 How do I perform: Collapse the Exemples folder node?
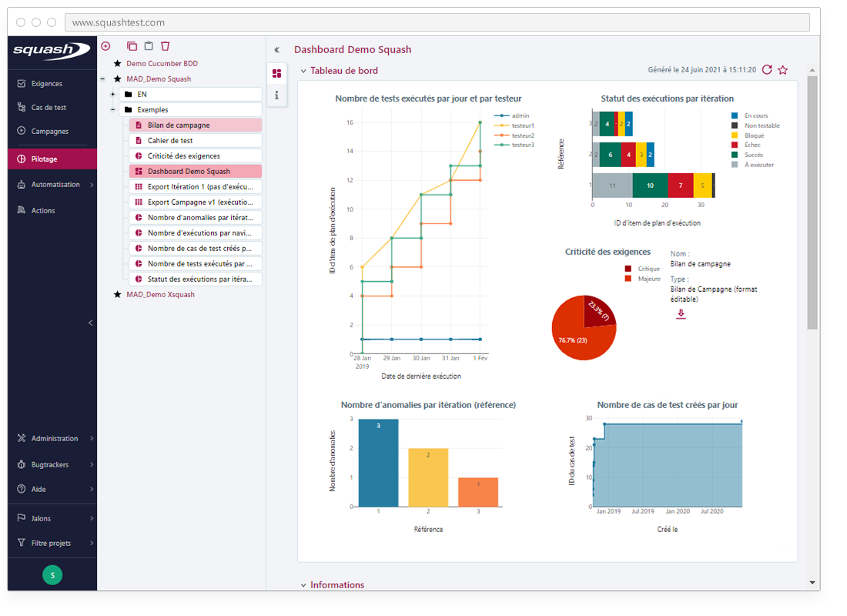point(113,110)
